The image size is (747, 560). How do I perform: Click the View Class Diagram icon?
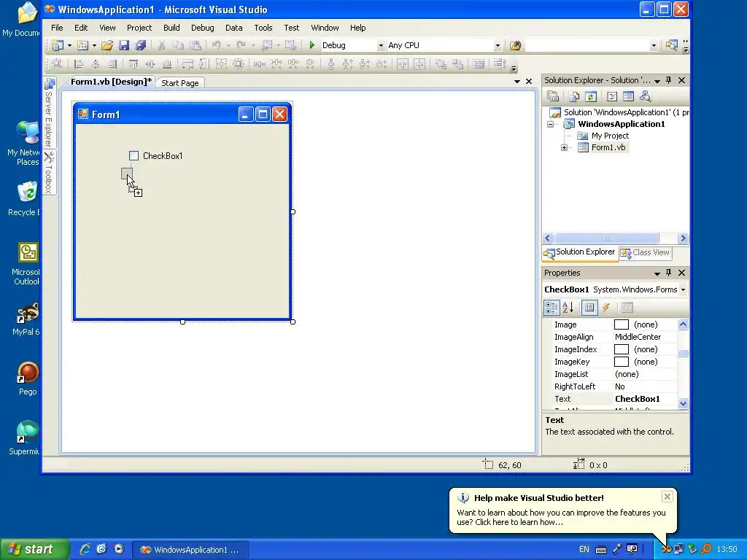(x=645, y=97)
